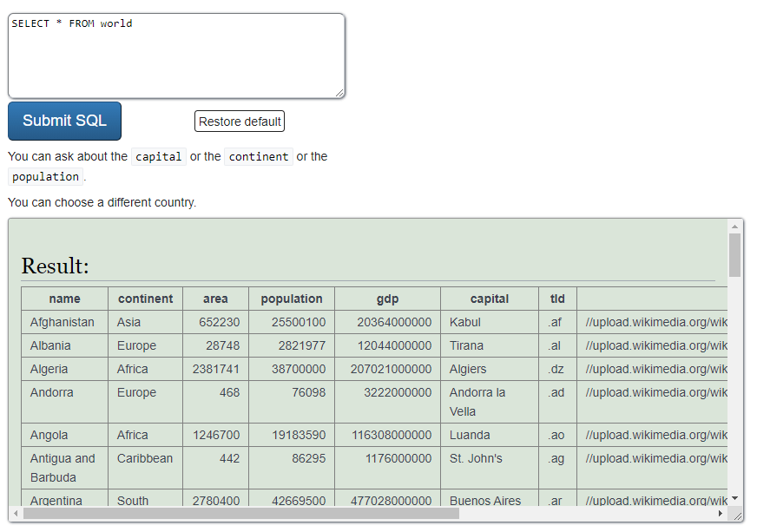Click the horizontal scrollbar left arrow
Screen dimensions: 757x532
pos(16,514)
